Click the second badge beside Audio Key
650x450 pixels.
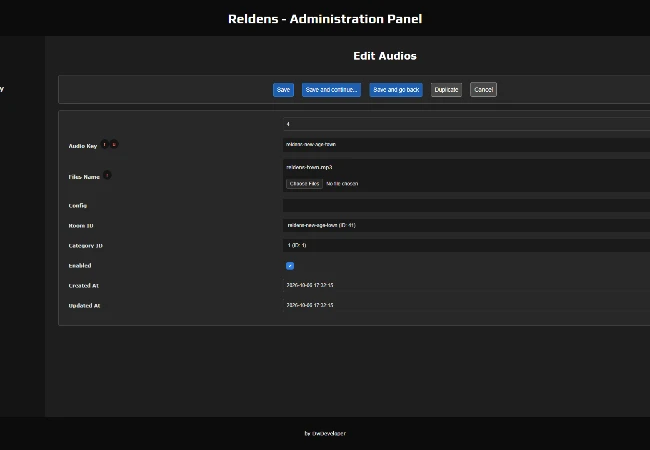(114, 144)
